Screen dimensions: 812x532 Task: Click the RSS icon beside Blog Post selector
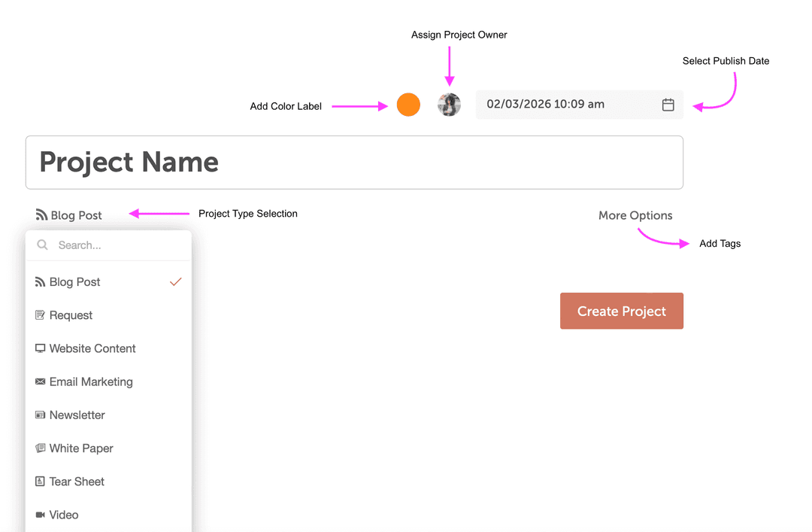click(41, 215)
